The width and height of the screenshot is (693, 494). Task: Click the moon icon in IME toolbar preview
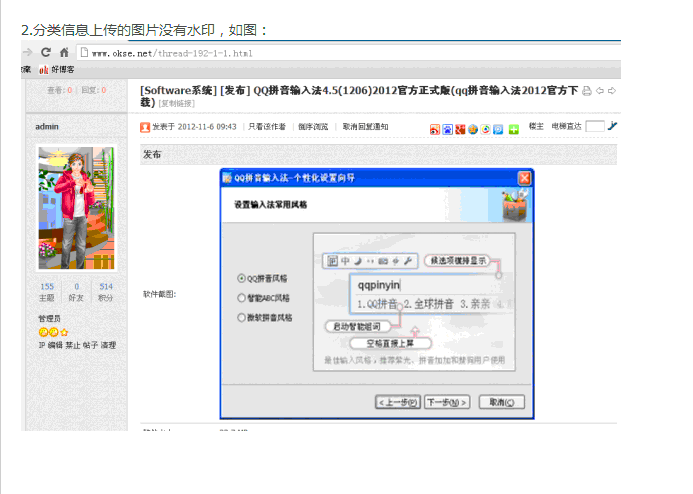pyautogui.click(x=358, y=261)
